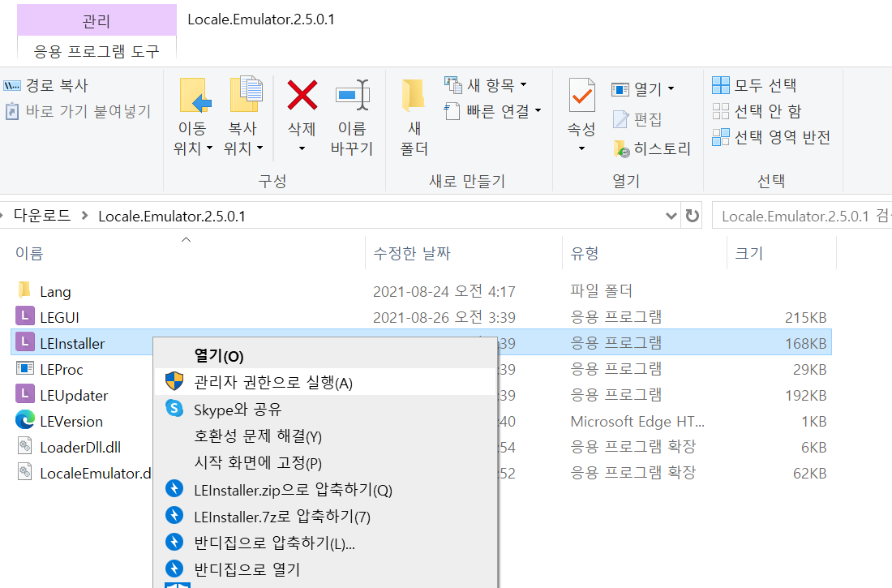Click the Easy access (빠른 연결) icon

[452, 111]
